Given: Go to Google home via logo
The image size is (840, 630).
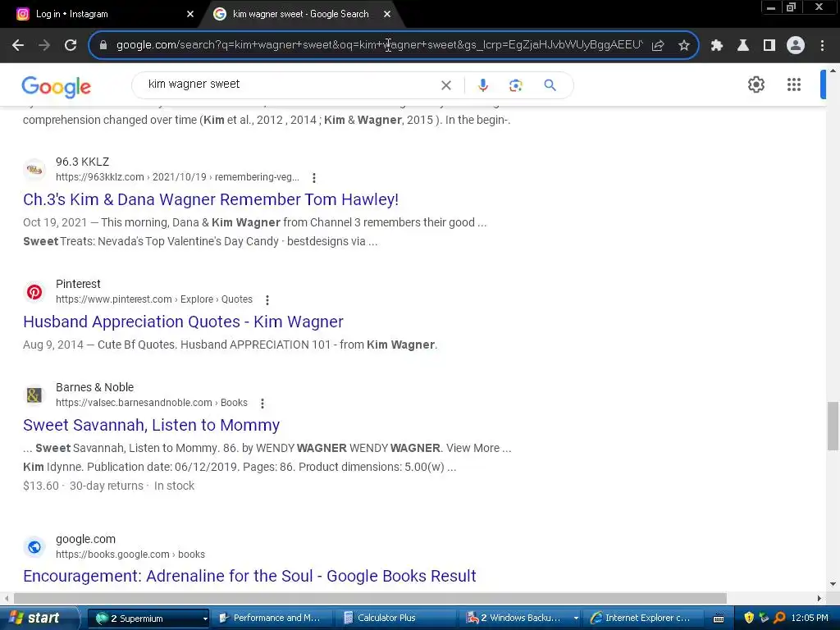Looking at the screenshot, I should tap(57, 86).
